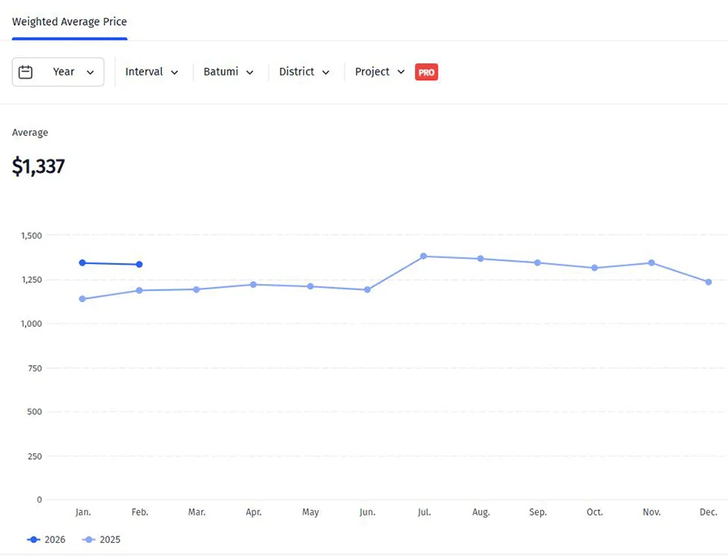
Task: Click the 2025 July peak data point
Action: coord(424,257)
